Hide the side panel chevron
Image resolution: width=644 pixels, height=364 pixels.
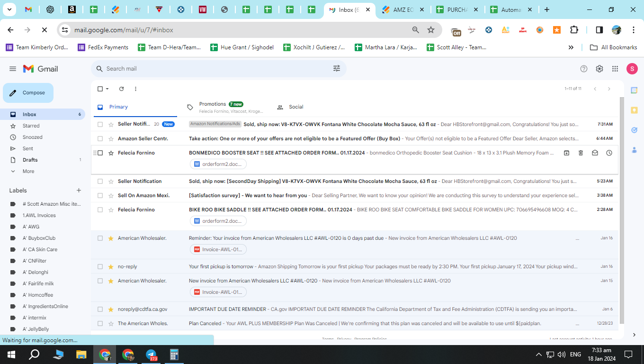coord(635,335)
